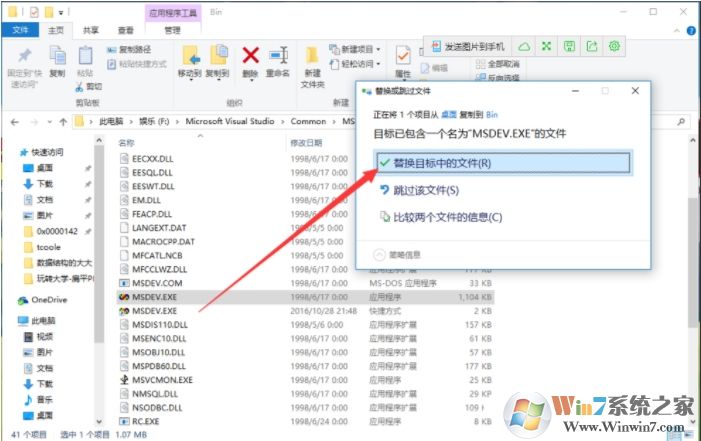Image resolution: width=701 pixels, height=441 pixels.
Task: Click the navigation pane scroll down arrow
Action: (x=99, y=421)
